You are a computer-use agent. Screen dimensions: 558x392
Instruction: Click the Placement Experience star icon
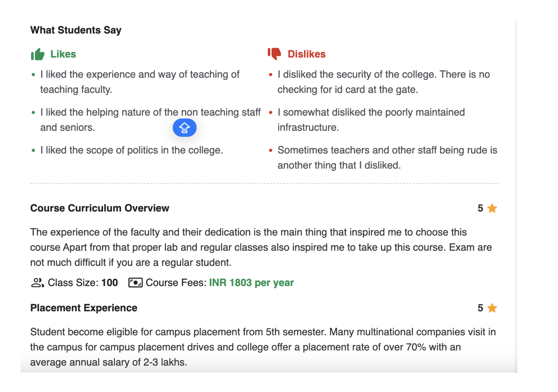(x=492, y=308)
